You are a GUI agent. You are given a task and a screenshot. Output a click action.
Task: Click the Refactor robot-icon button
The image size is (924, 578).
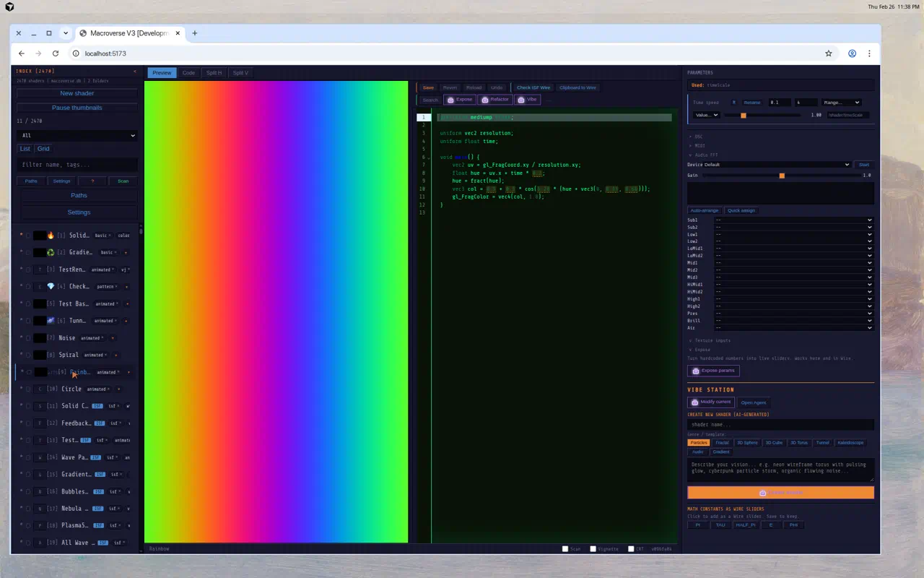[x=495, y=100]
